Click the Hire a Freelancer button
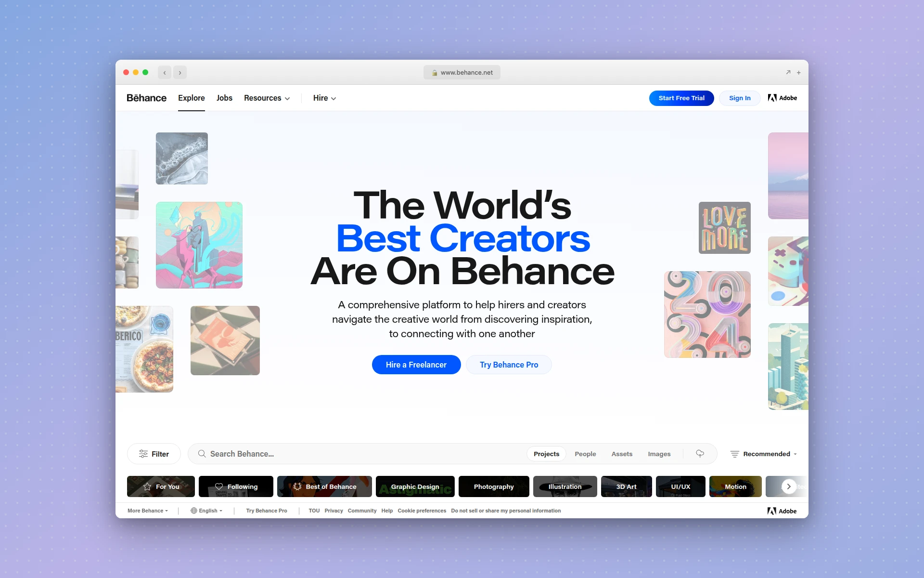924x578 pixels. [416, 365]
